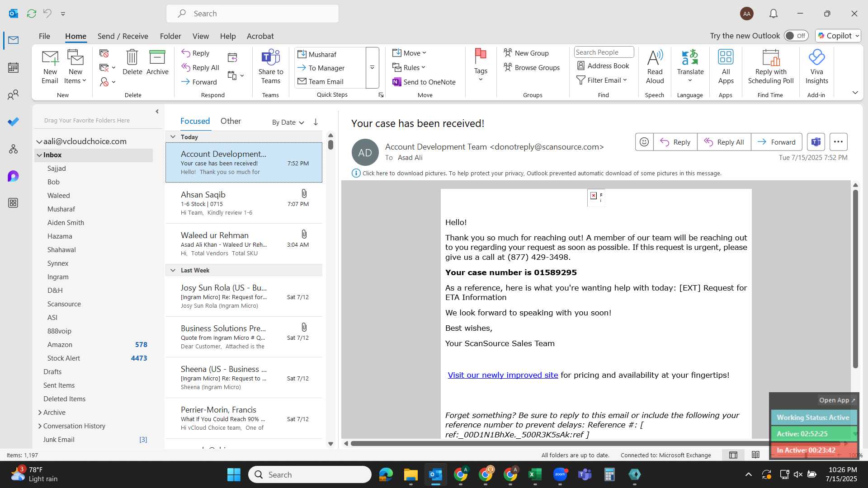Open Read Aloud speech tool
The image size is (868, 488).
point(655,67)
